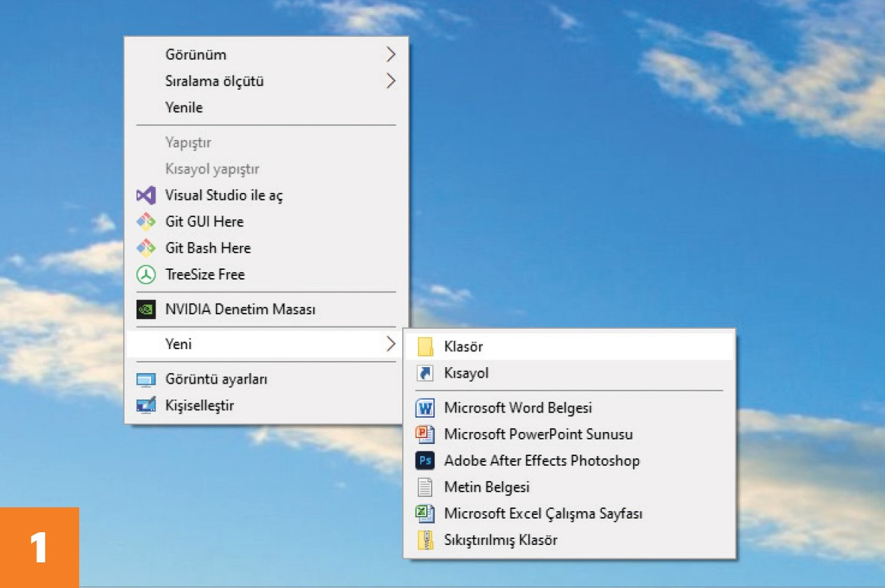The height and width of the screenshot is (588, 885).
Task: Create a Microsoft Word Belgesi
Action: click(570, 408)
